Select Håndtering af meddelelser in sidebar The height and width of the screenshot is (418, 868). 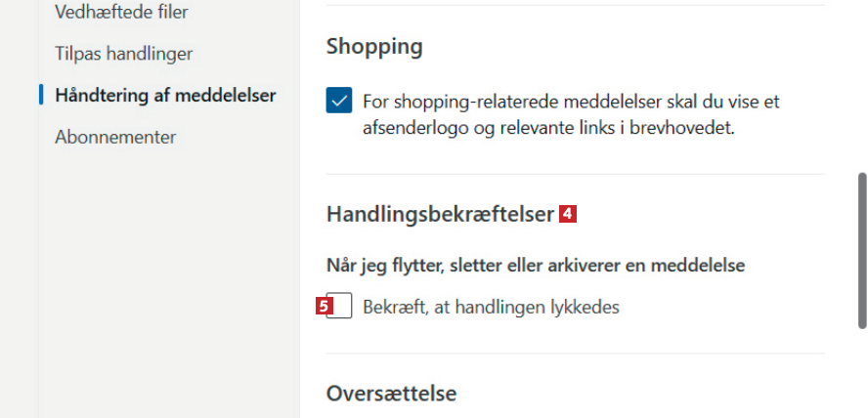tap(165, 95)
